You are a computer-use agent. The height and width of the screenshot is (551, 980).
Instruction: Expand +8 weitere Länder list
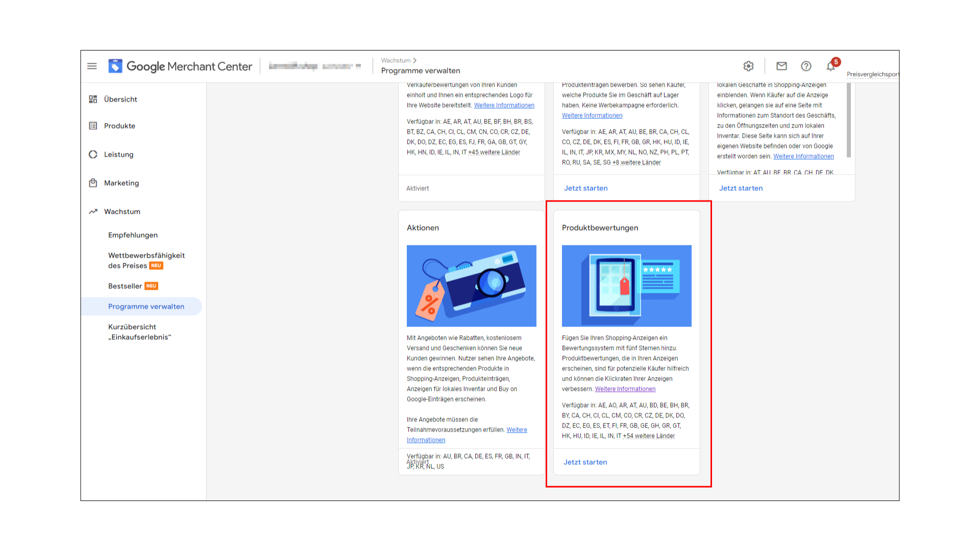point(636,163)
